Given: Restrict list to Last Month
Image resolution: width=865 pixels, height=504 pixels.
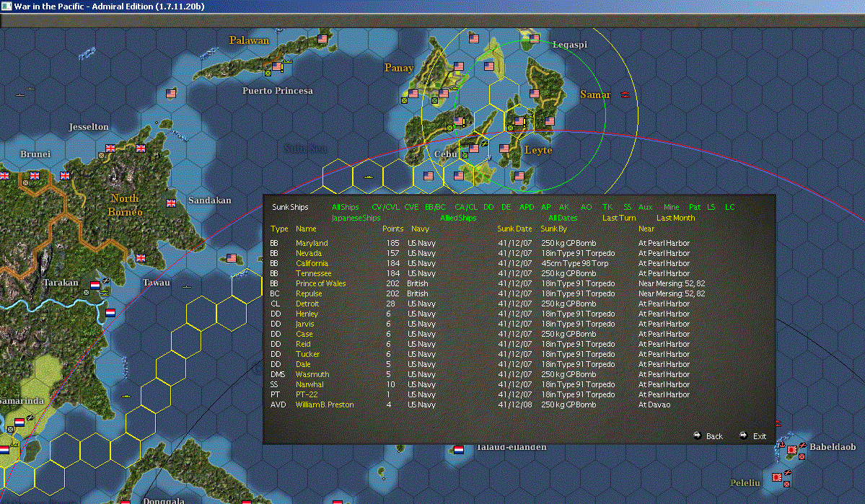Looking at the screenshot, I should click(676, 218).
